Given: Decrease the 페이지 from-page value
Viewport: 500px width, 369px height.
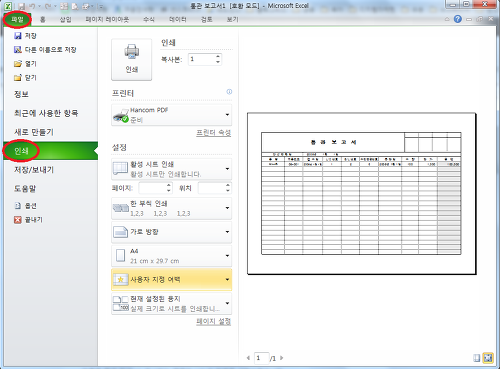Looking at the screenshot, I should point(169,191).
